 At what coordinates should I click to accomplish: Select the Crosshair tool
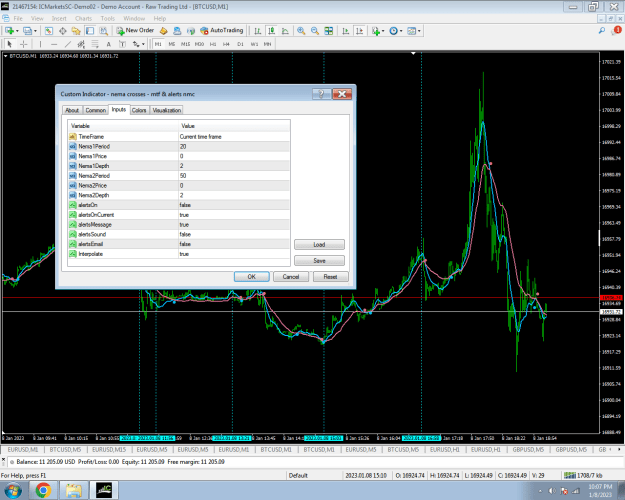(x=24, y=44)
